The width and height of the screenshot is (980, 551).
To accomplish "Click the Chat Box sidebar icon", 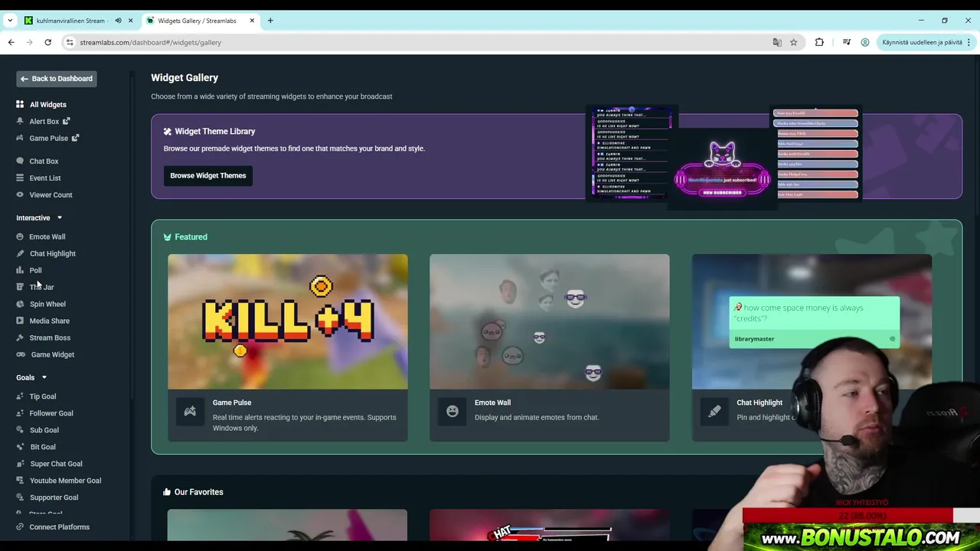I will coord(20,161).
